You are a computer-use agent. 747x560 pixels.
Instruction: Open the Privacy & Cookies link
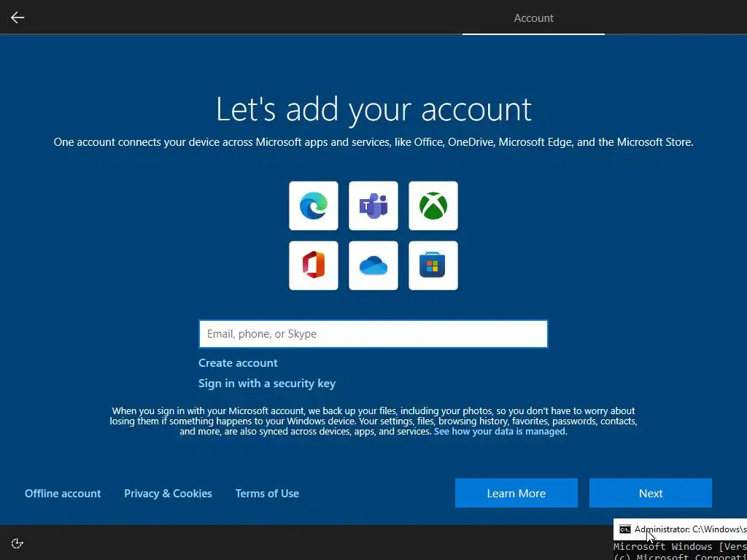[169, 494]
